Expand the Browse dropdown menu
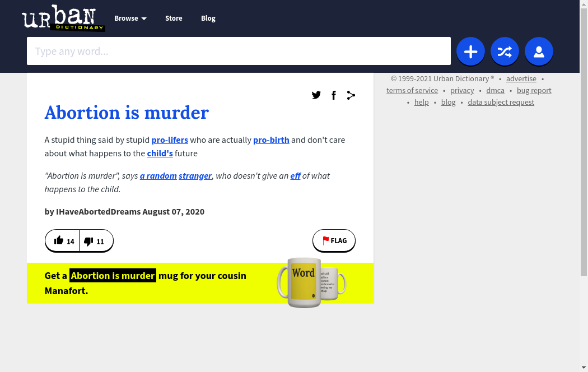Image resolution: width=588 pixels, height=372 pixels. pyautogui.click(x=130, y=18)
